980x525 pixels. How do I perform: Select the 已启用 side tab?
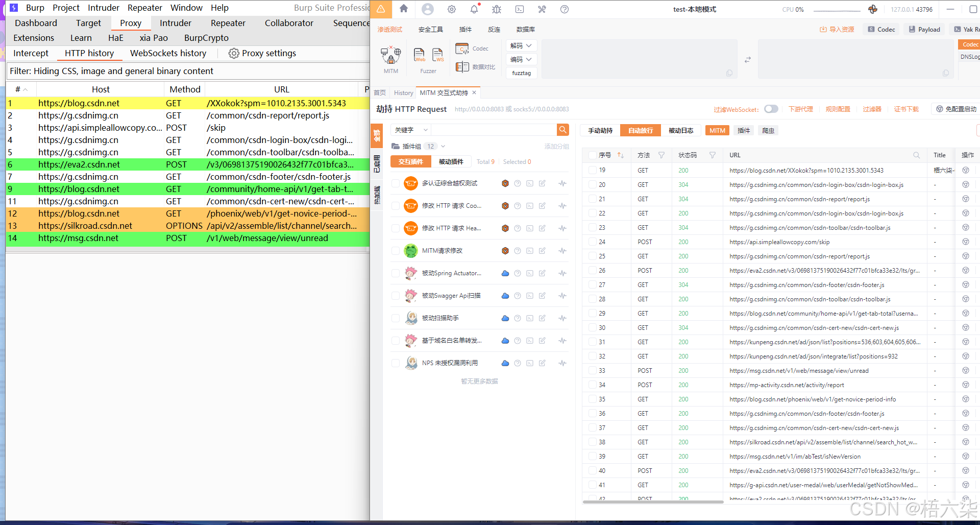point(377,163)
